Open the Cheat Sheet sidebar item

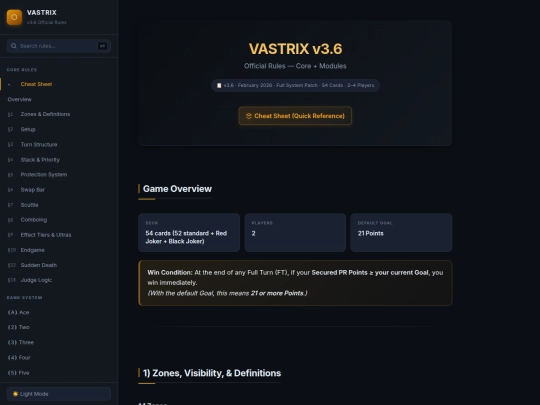pos(59,84)
